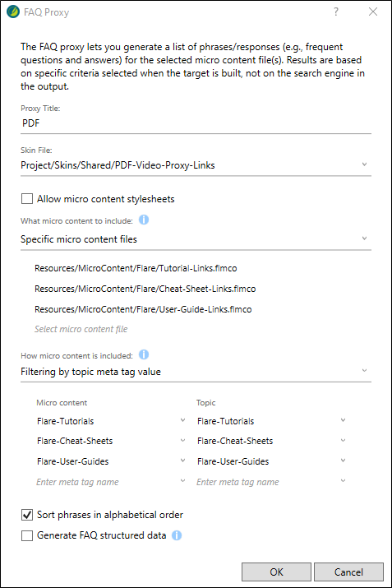Click OK to confirm the proxy
The image size is (392, 588).
pyautogui.click(x=276, y=572)
